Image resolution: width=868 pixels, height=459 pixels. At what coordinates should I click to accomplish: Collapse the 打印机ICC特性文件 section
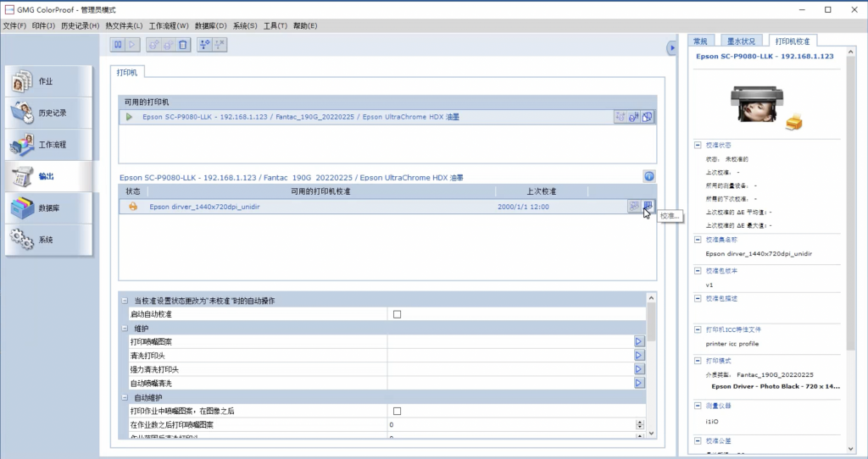point(698,329)
